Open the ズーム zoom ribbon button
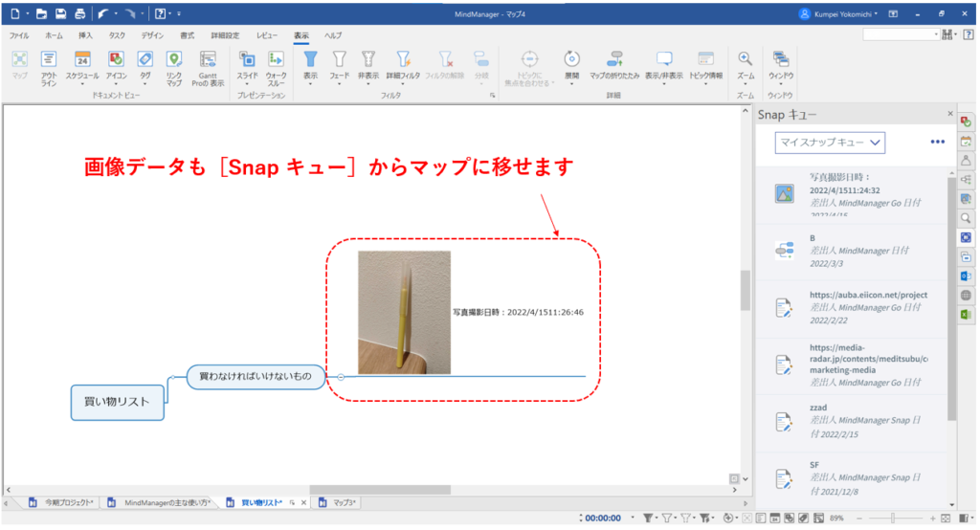The image size is (980, 530). (x=745, y=66)
